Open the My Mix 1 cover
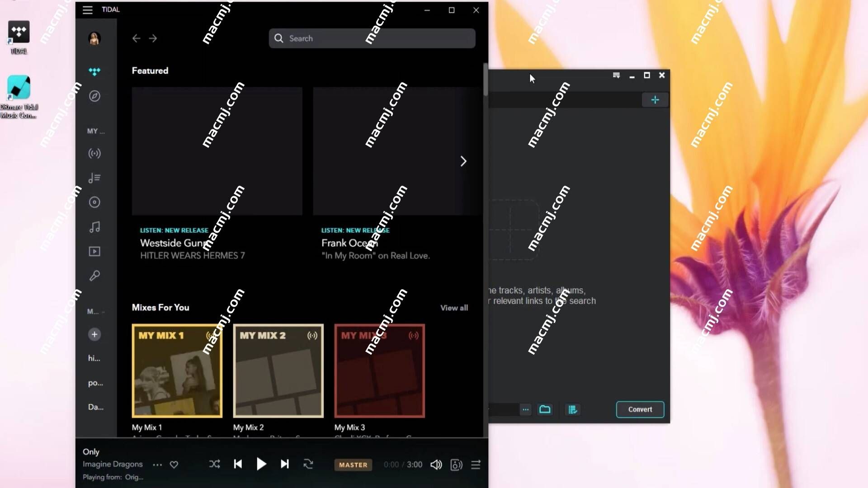 tap(177, 371)
